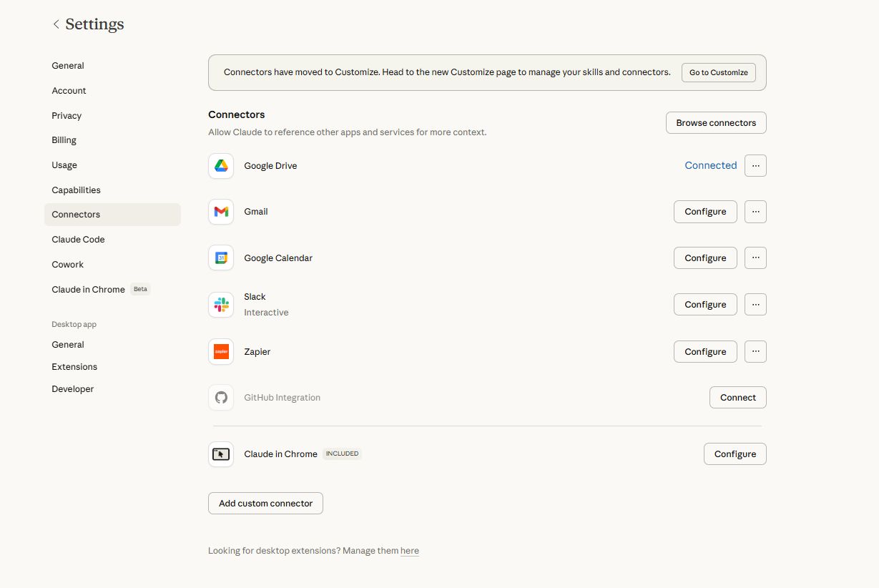Open Browse connectors
The image size is (879, 588).
coord(715,122)
